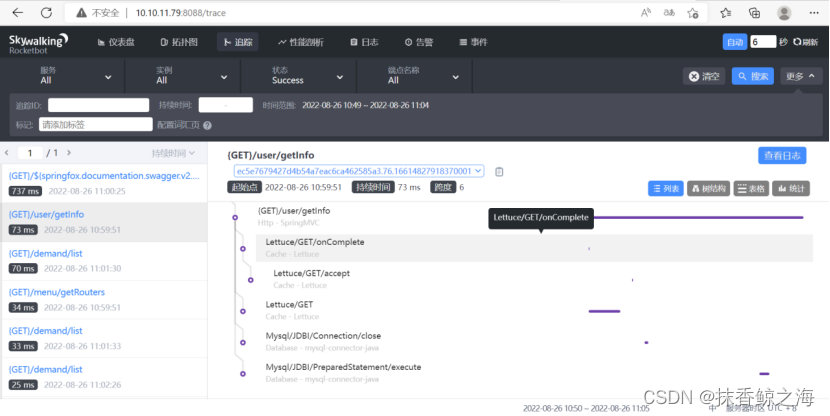Click the root span long duration bar

point(698,217)
